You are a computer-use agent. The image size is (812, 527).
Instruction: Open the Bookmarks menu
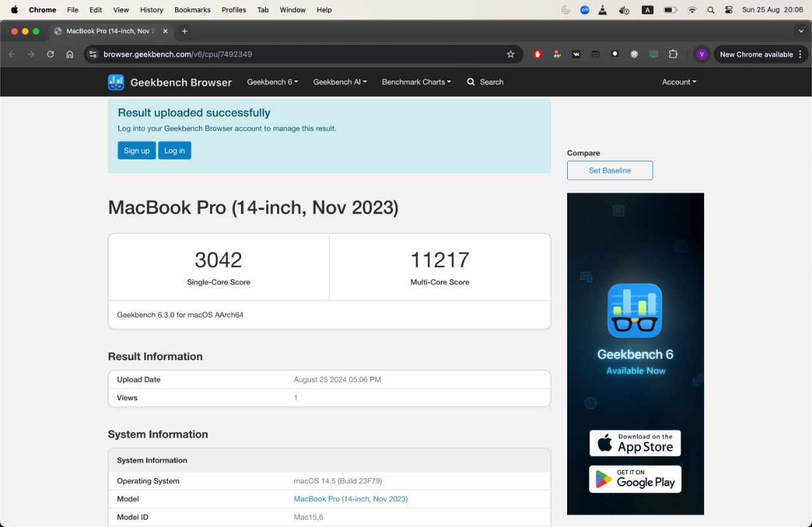pos(192,10)
